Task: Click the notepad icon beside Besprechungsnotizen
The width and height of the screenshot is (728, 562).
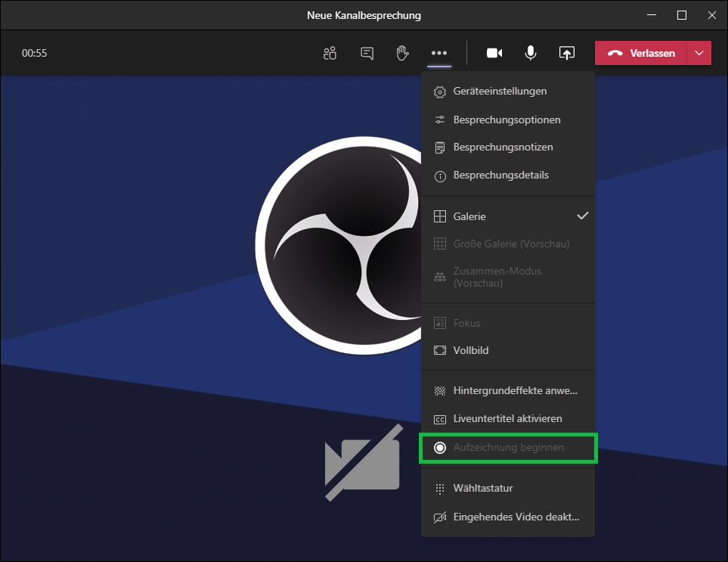Action: 440,147
